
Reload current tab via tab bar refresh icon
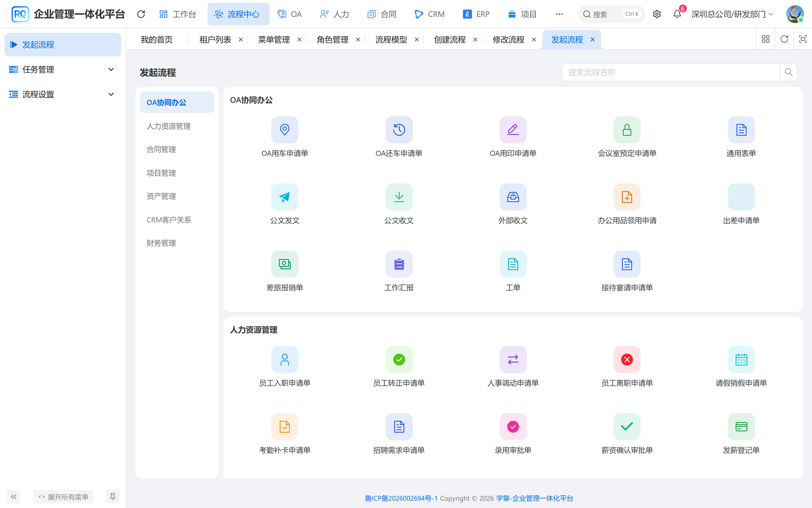coord(784,39)
